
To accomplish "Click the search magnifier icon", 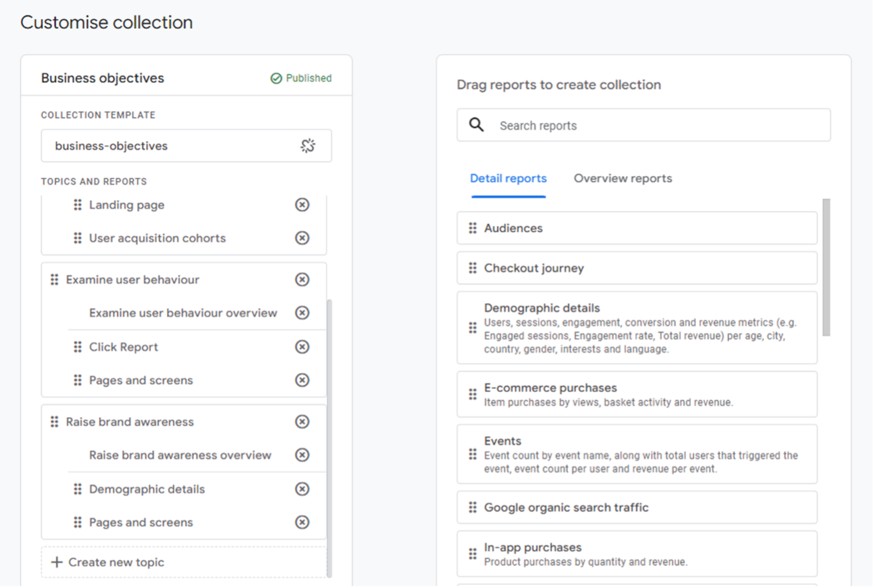I will pos(477,125).
